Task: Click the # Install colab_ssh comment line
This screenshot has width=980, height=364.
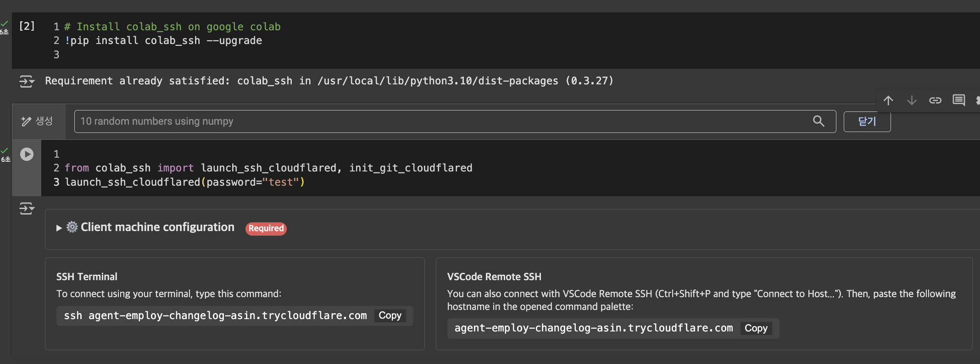Action: pyautogui.click(x=173, y=27)
